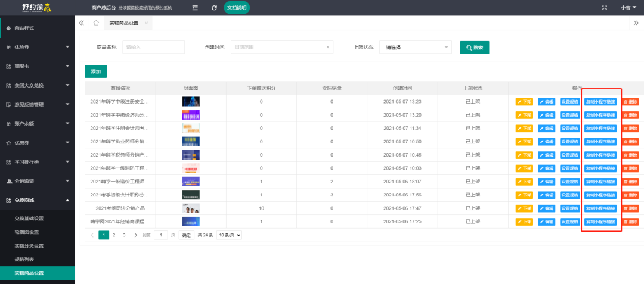Click green 添加 button
The height and width of the screenshot is (284, 644).
[x=95, y=71]
